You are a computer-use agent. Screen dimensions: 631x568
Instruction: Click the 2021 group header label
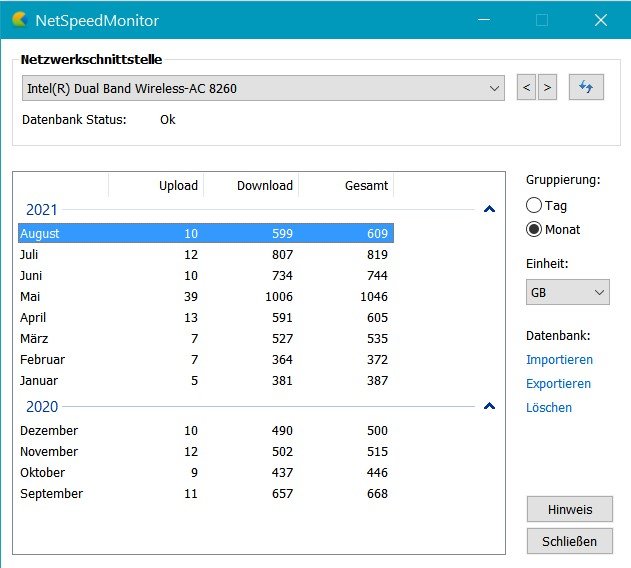(x=41, y=210)
